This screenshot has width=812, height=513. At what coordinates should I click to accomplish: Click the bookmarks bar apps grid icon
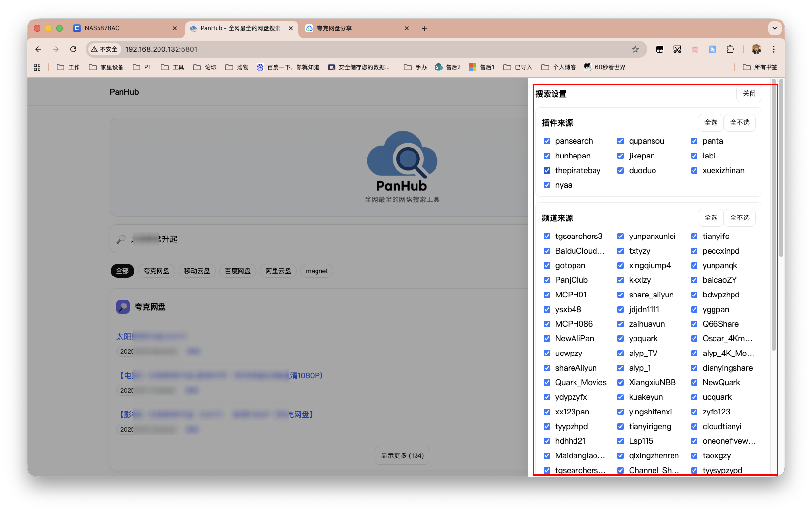tap(37, 67)
